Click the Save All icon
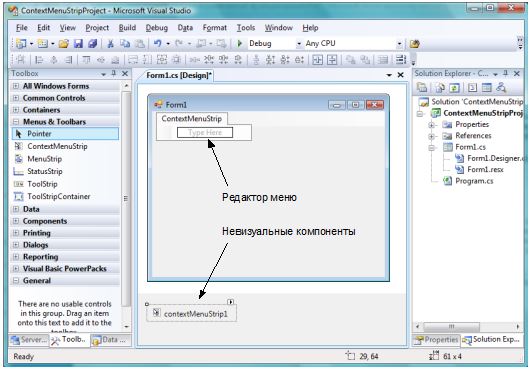530x369 pixels. [x=92, y=44]
